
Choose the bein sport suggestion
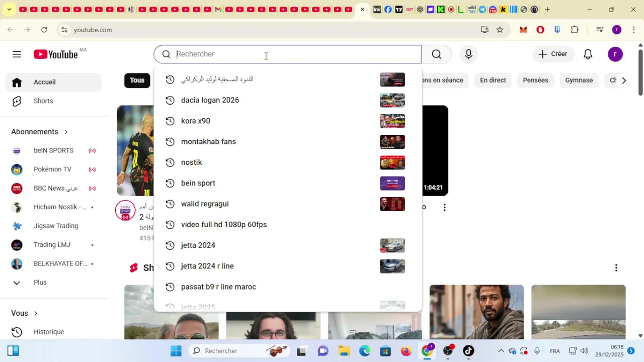[x=287, y=183]
